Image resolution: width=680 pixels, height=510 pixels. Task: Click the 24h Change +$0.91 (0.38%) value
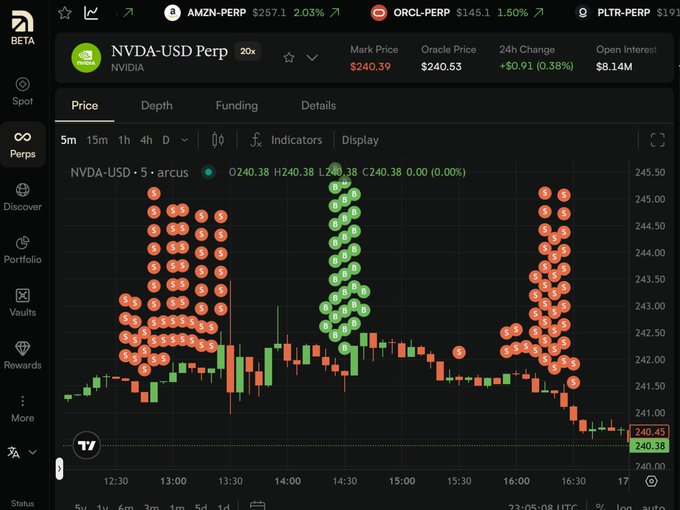point(536,66)
